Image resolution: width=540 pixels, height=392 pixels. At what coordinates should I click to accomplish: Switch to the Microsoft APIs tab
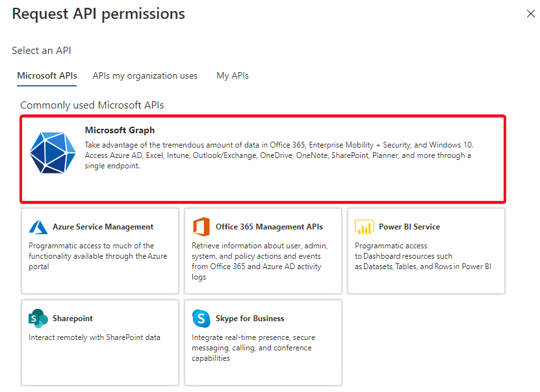(47, 76)
